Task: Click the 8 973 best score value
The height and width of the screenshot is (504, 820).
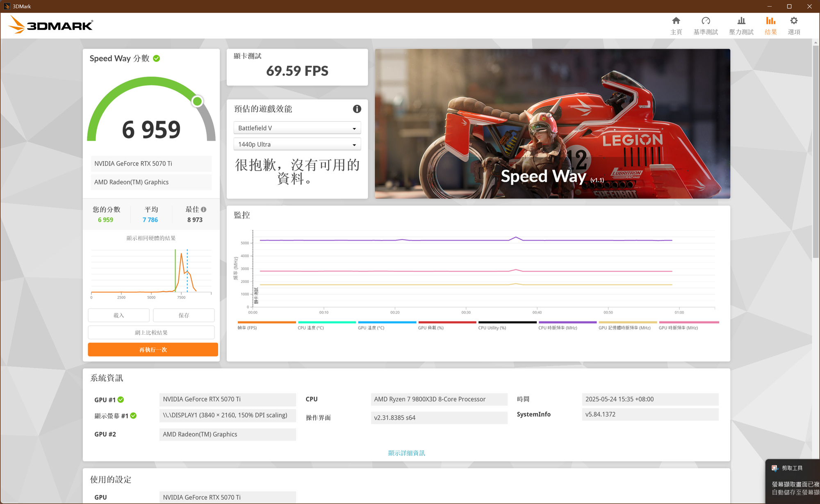Action: pos(195,220)
